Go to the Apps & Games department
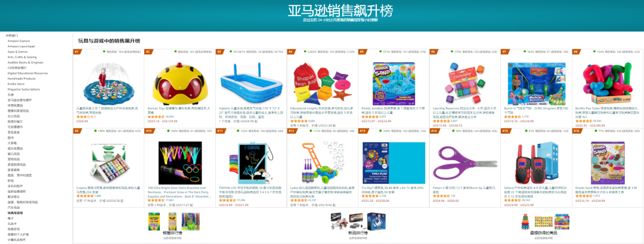Viewport: 644px width, 244px height. click(x=18, y=52)
